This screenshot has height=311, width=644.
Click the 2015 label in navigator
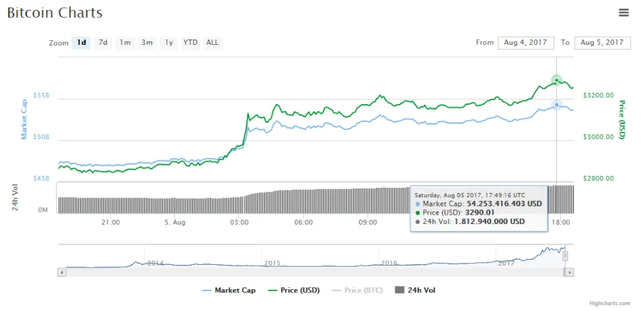point(273,263)
